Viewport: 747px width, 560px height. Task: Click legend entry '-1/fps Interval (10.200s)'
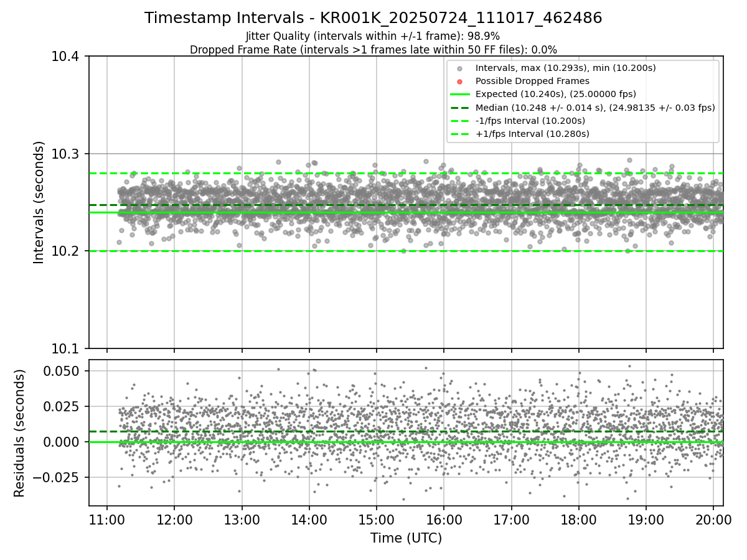tap(530, 121)
